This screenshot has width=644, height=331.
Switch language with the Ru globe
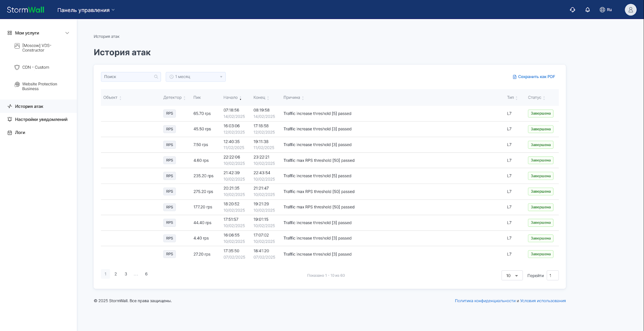click(x=605, y=10)
